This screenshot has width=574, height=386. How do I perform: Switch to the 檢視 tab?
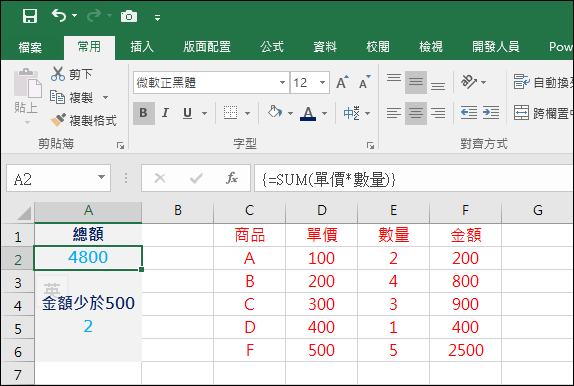coord(431,47)
